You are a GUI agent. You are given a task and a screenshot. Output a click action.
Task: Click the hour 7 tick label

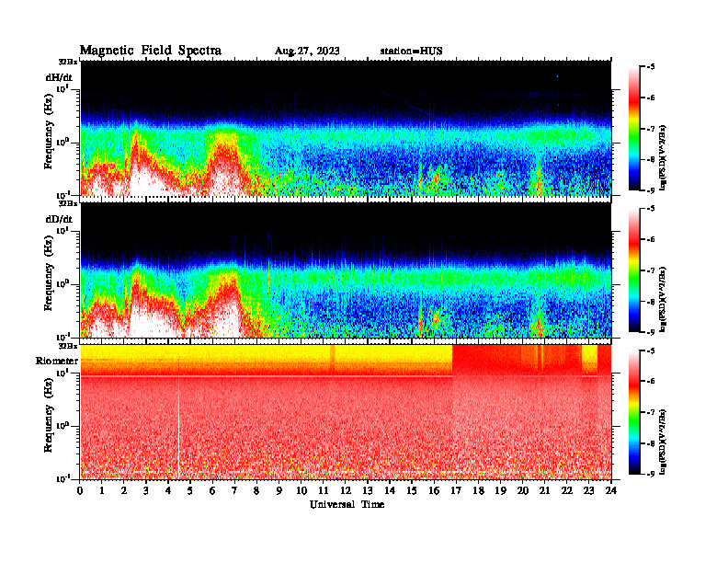[x=234, y=490]
